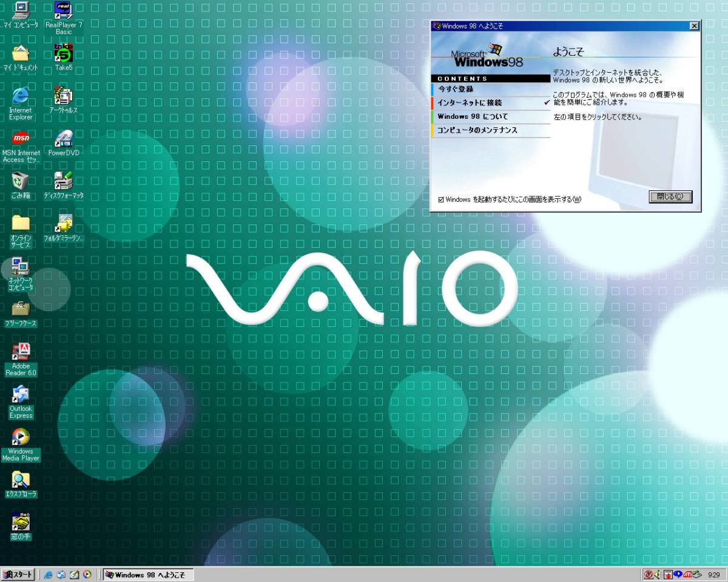Click the blue arrow tray icon
Image resolution: width=728 pixels, height=582 pixels.
678,574
